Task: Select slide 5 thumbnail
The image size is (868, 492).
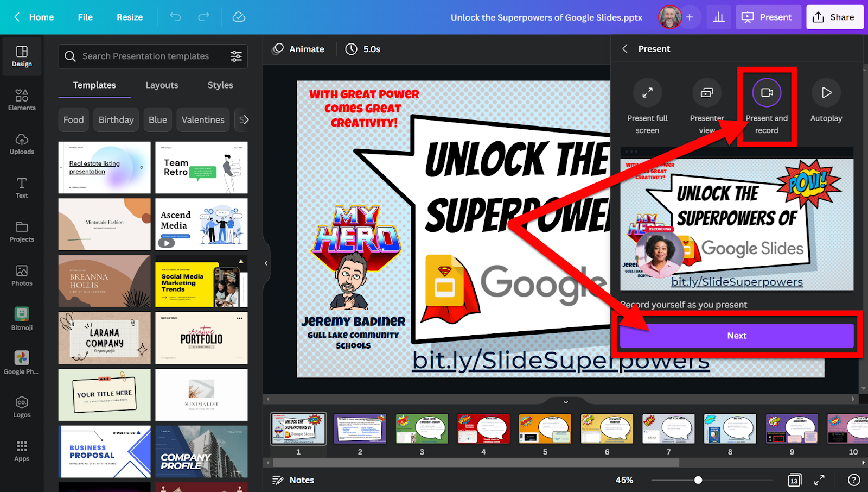Action: pyautogui.click(x=545, y=429)
